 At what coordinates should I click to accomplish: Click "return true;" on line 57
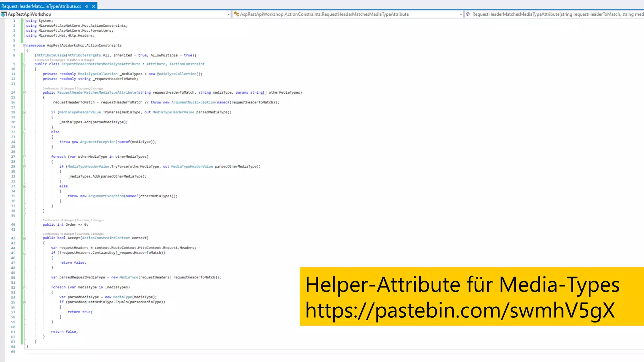80,312
